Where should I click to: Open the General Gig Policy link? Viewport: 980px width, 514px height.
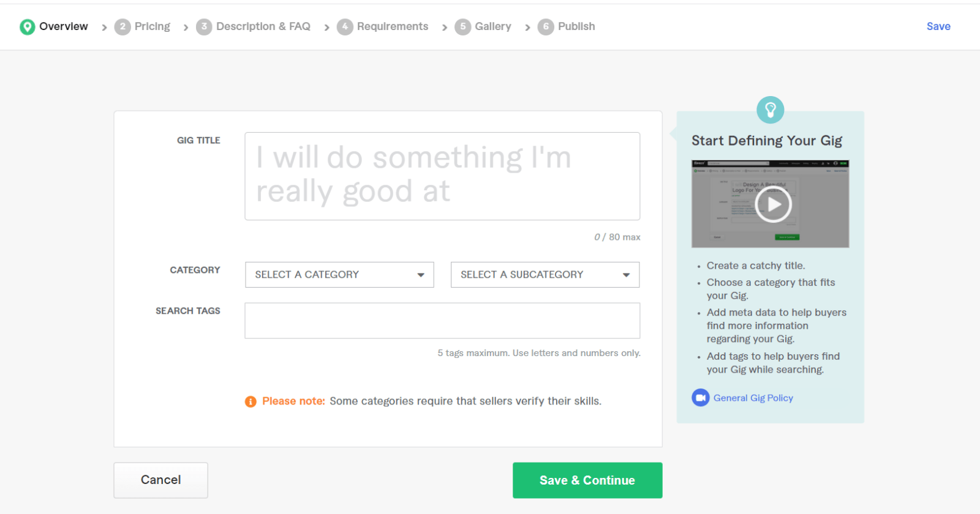753,398
